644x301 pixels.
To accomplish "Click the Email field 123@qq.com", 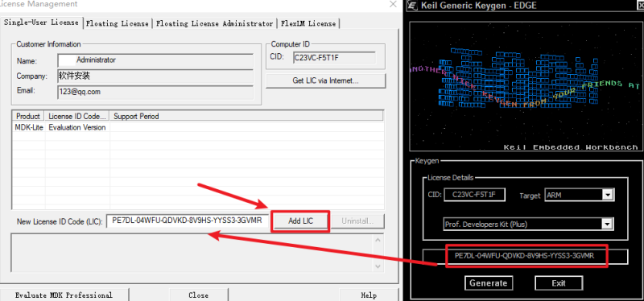I will [x=155, y=92].
